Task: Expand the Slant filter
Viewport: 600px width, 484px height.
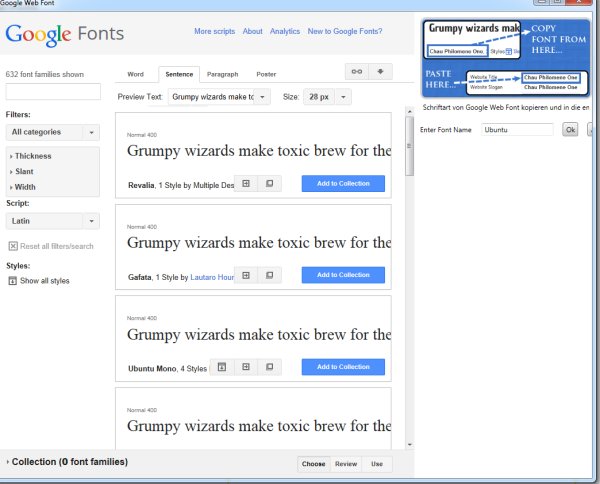Action: coord(22,172)
